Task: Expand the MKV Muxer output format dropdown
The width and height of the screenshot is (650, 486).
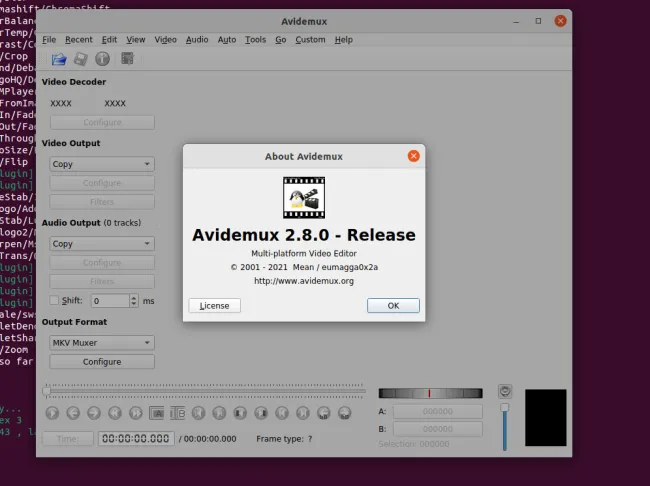Action: [x=102, y=343]
